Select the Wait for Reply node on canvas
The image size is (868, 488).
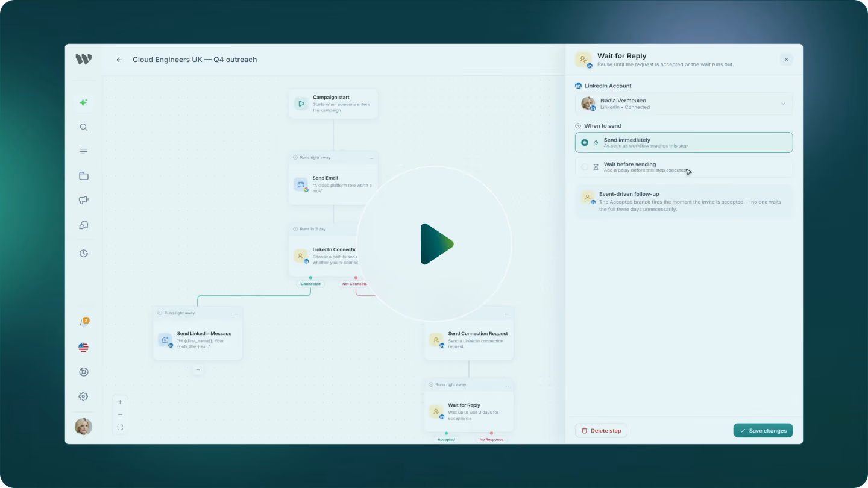click(469, 405)
